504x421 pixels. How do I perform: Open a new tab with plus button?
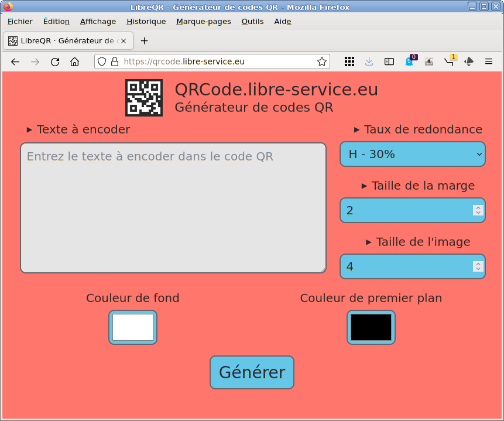click(x=145, y=41)
